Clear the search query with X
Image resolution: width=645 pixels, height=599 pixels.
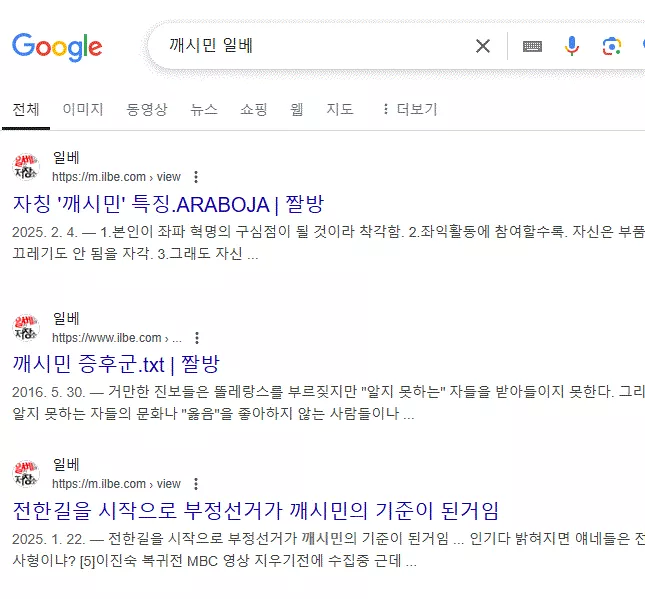tap(483, 46)
